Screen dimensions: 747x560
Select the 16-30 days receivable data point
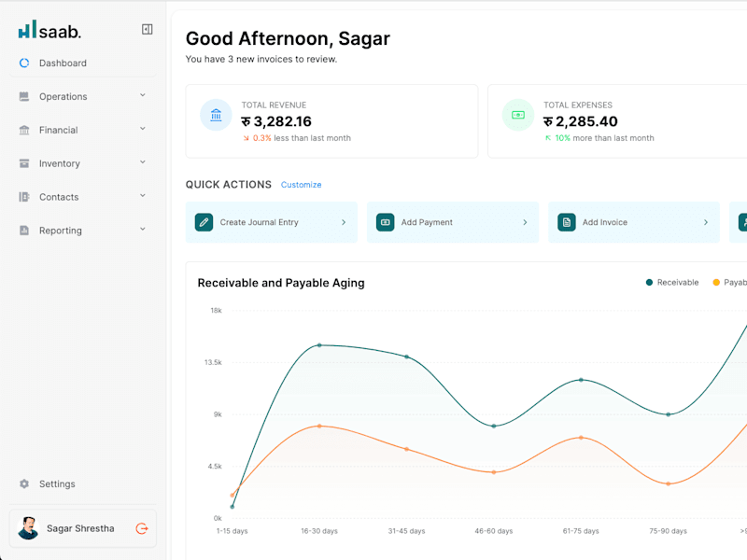click(319, 345)
